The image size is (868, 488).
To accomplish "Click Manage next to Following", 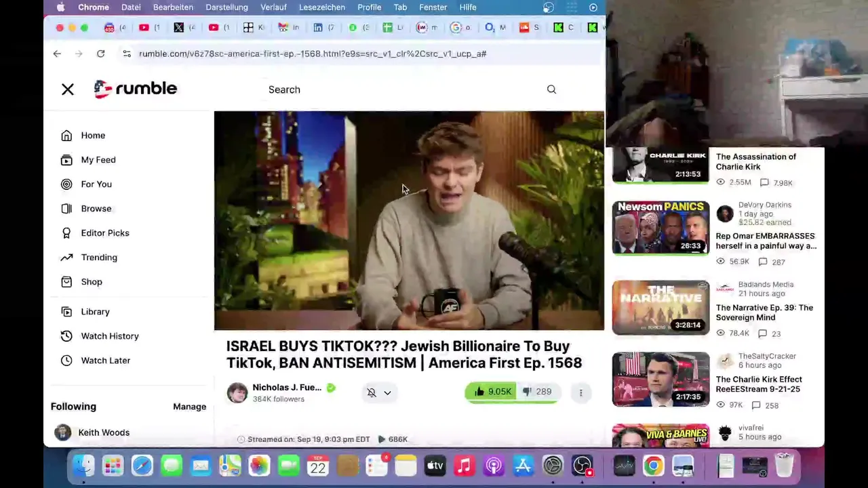I will [189, 407].
